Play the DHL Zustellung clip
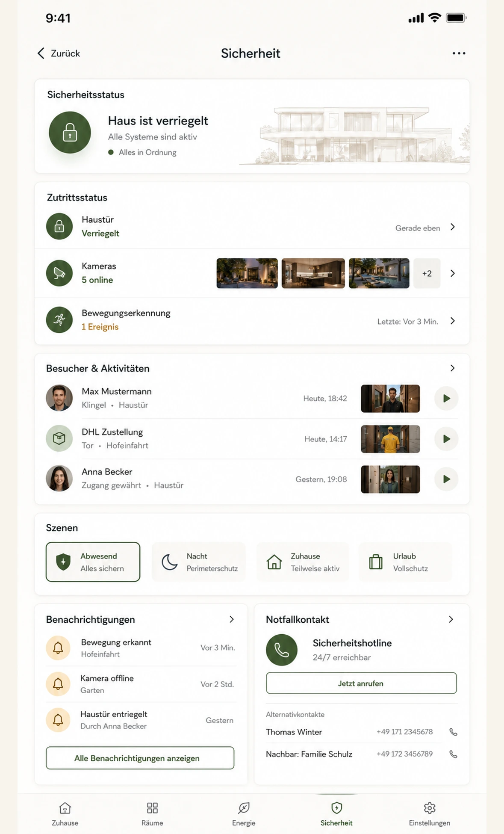Image resolution: width=504 pixels, height=834 pixels. pyautogui.click(x=446, y=439)
